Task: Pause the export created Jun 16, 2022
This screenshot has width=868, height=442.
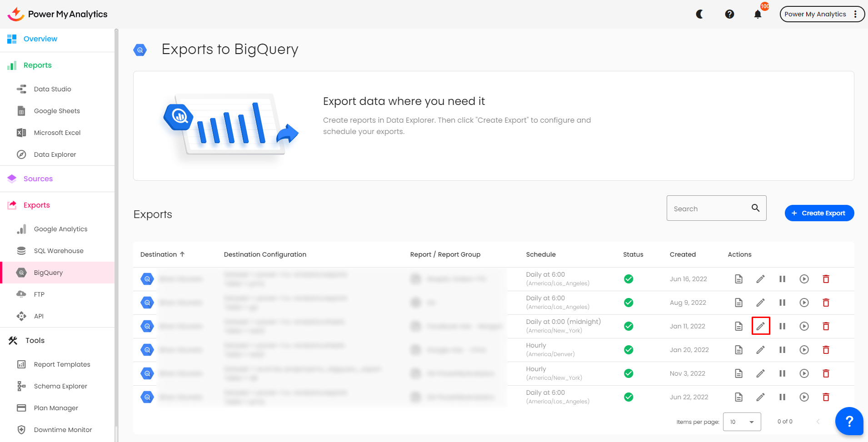Action: [x=782, y=279]
